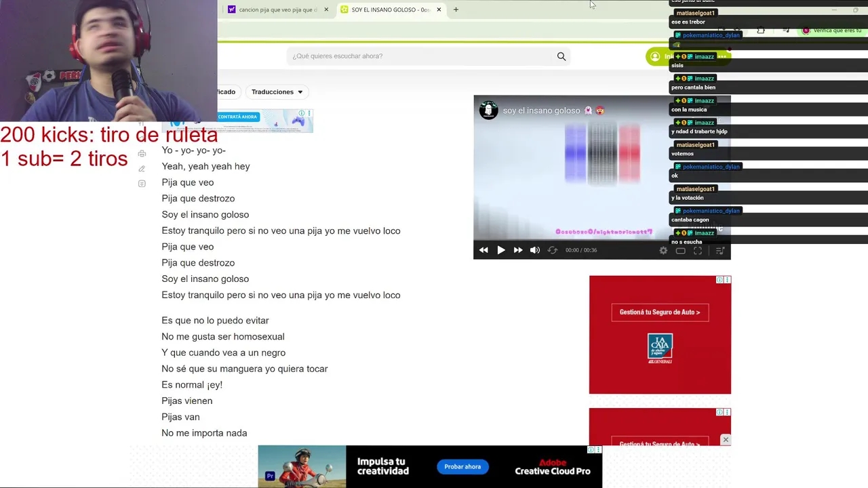Mute the video volume speaker icon
This screenshot has width=868, height=488.
535,250
